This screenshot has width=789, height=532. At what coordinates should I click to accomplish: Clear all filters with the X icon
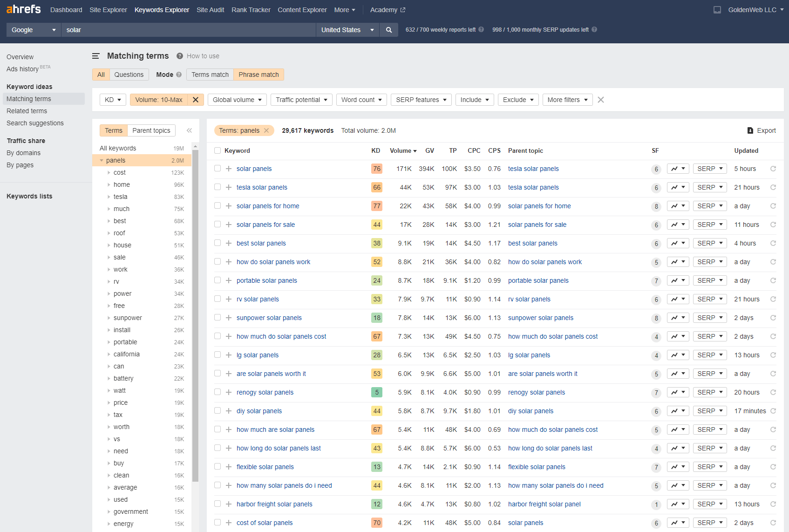(601, 100)
